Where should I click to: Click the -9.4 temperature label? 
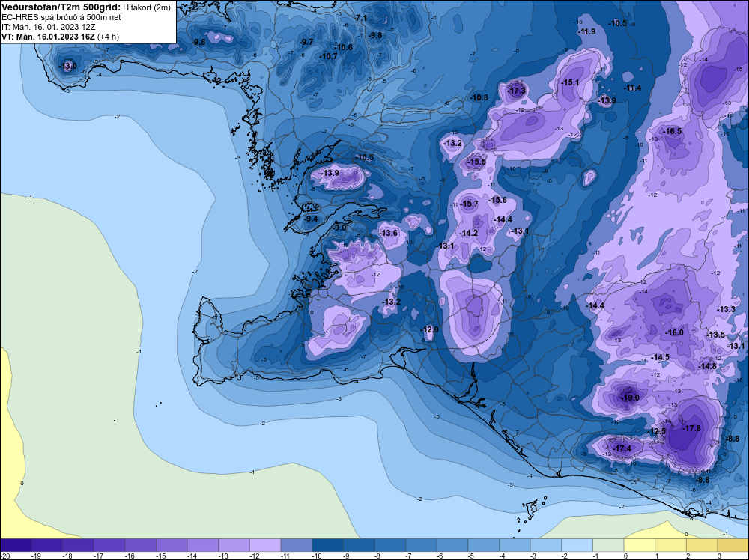click(x=311, y=219)
